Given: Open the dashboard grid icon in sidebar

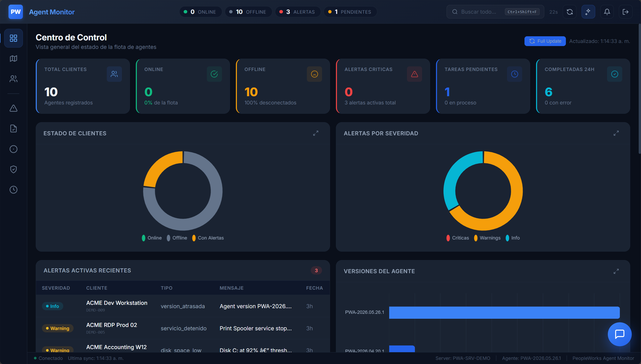Looking at the screenshot, I should click(13, 38).
